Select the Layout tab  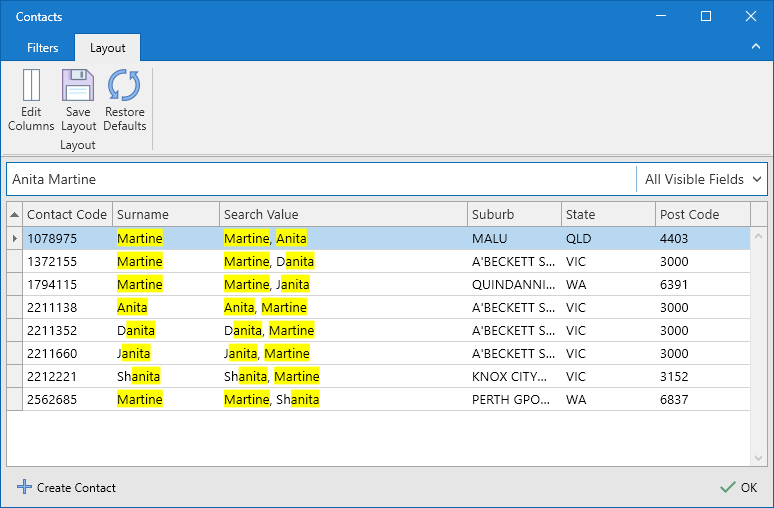click(108, 48)
